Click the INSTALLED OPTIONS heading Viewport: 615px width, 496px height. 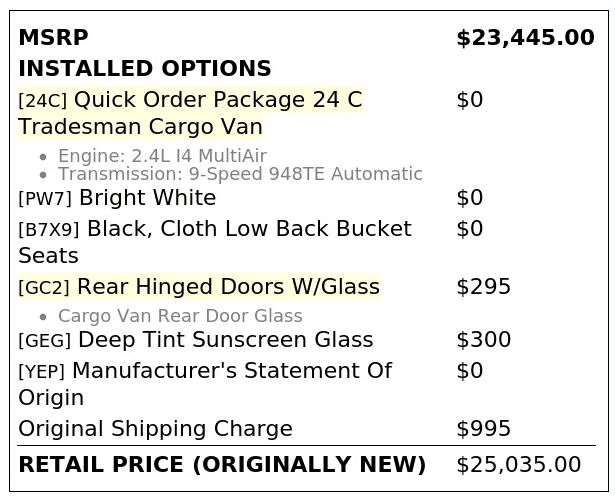tap(145, 69)
